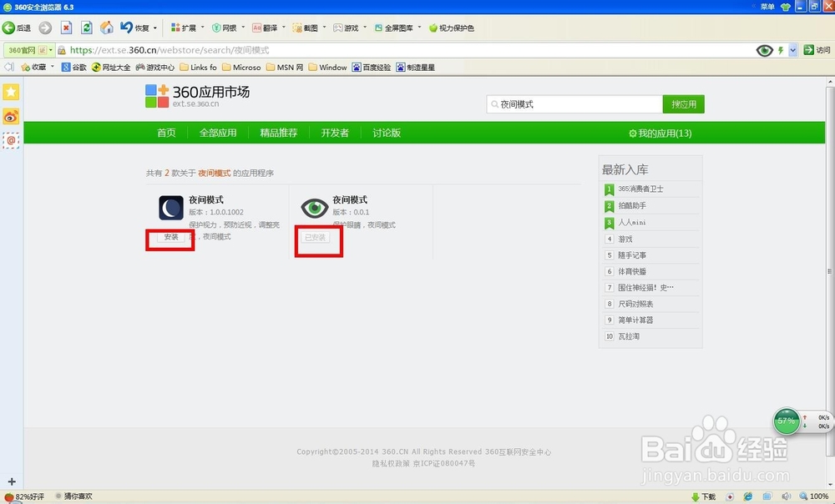Open the 扩展 extensions toolbar button
The height and width of the screenshot is (504, 835).
(183, 28)
